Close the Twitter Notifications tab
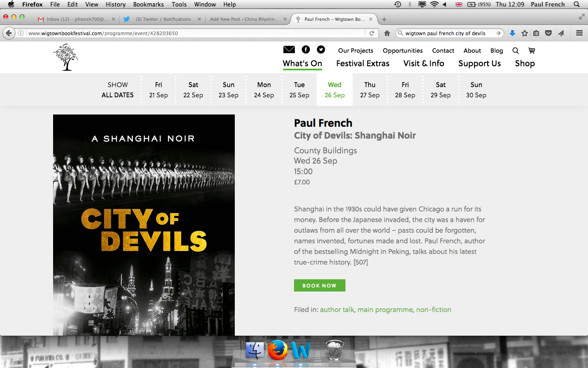The width and height of the screenshot is (588, 368). [199, 19]
